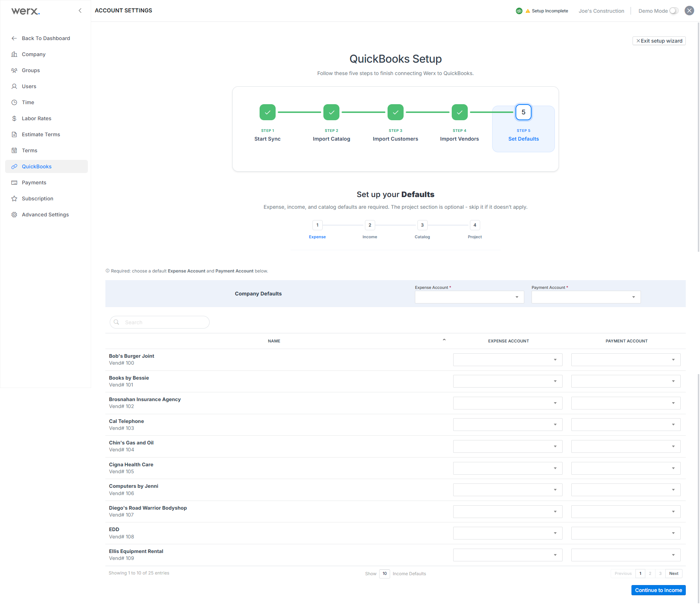The image size is (700, 604).
Task: Click the Subscription star icon
Action: (x=14, y=199)
